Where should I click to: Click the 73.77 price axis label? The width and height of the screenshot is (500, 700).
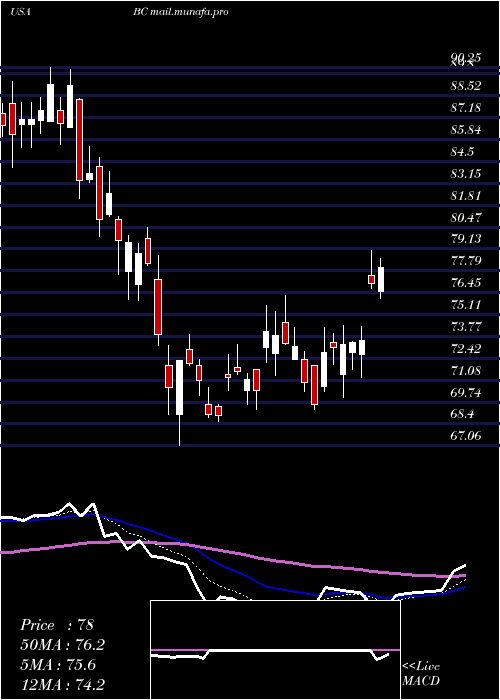pyautogui.click(x=466, y=326)
